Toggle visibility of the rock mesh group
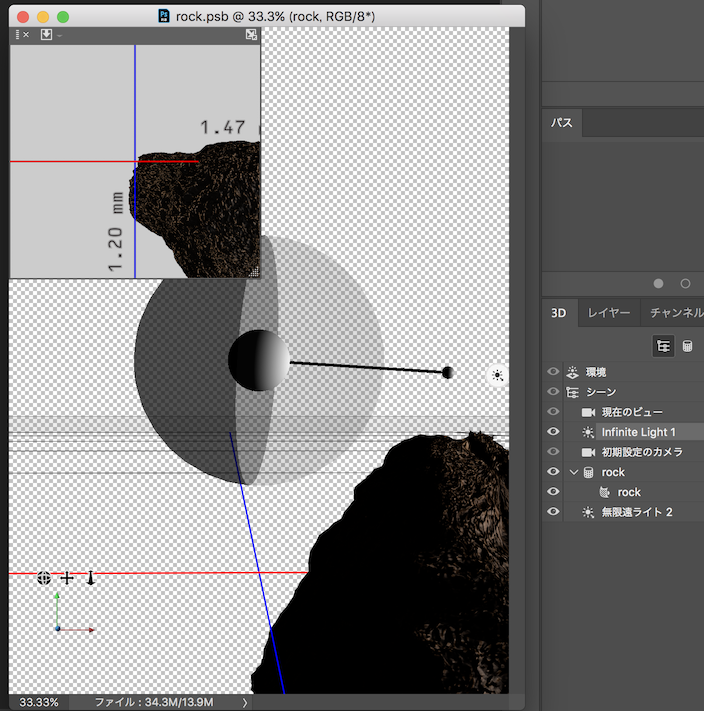The width and height of the screenshot is (704, 711). tap(553, 472)
